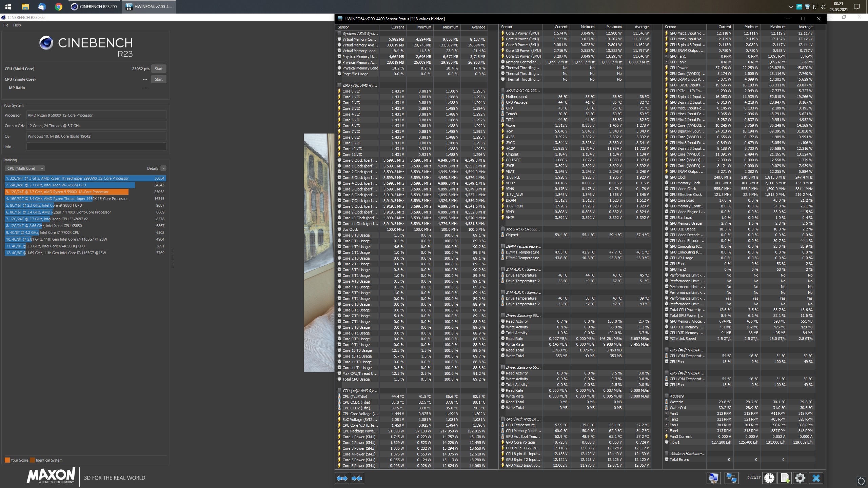Click the Maximum column header in first sensor panel

(x=450, y=27)
